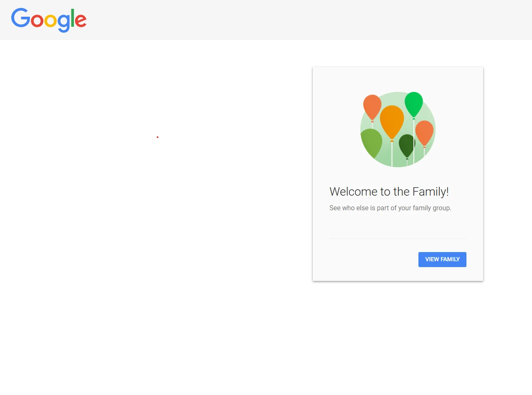Viewport: 532px width, 395px height.
Task: Click the small orange balloon at upper left
Action: pos(372,107)
